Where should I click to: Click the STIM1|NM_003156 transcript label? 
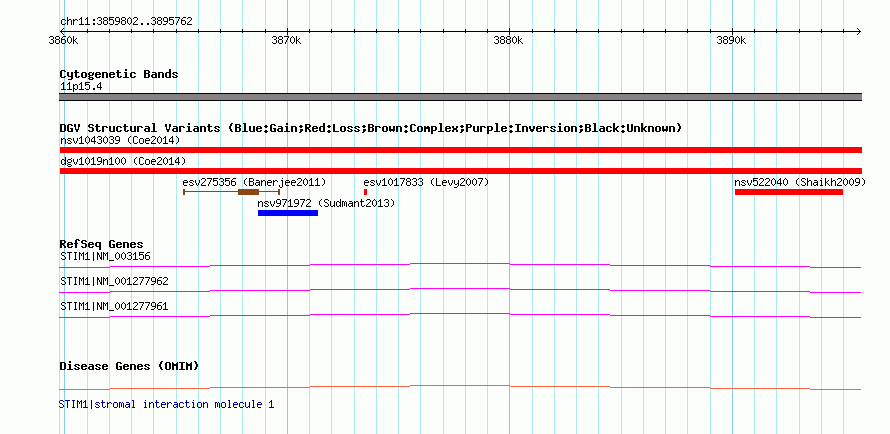pyautogui.click(x=105, y=256)
